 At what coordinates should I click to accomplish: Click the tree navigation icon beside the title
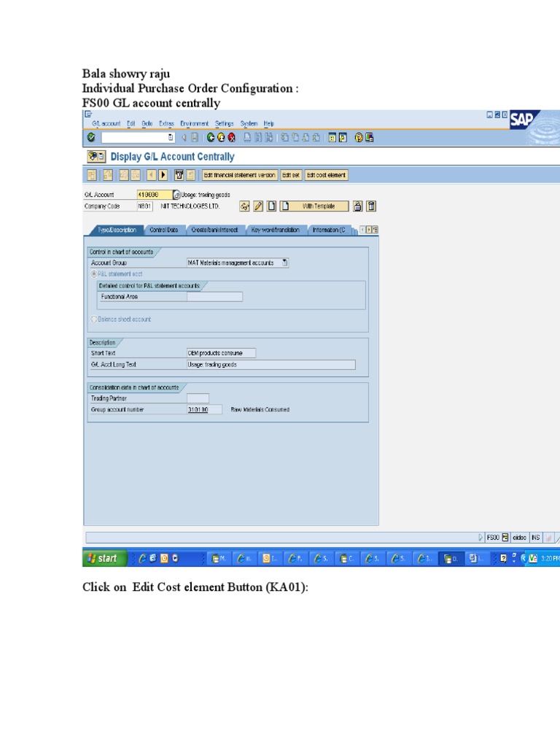point(96,156)
